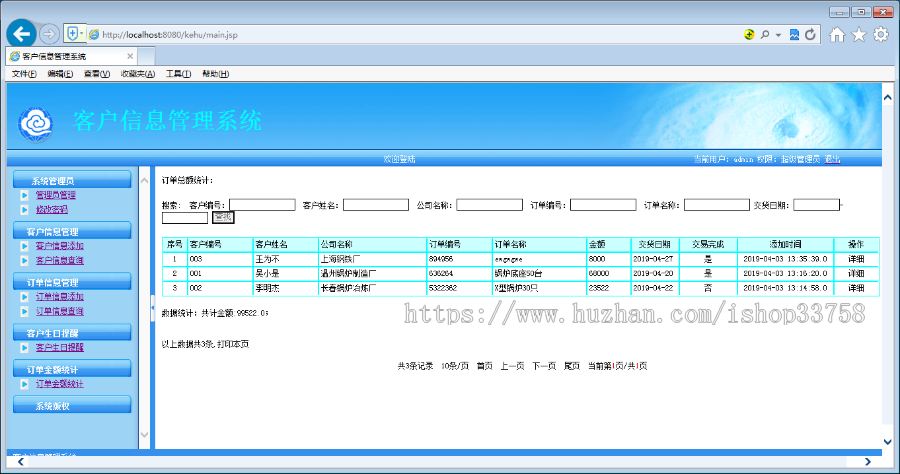The height and width of the screenshot is (474, 900).
Task: Click the 打印本页 print link
Action: tap(233, 344)
